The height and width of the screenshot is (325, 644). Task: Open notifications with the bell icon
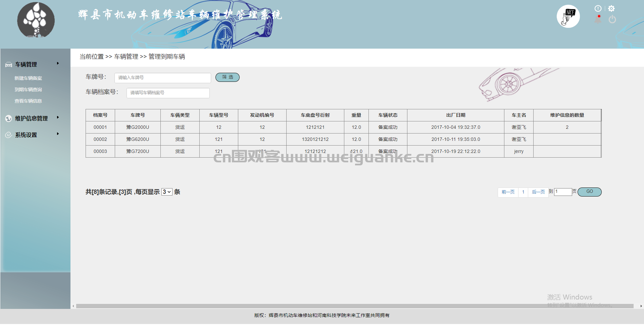pos(598,19)
